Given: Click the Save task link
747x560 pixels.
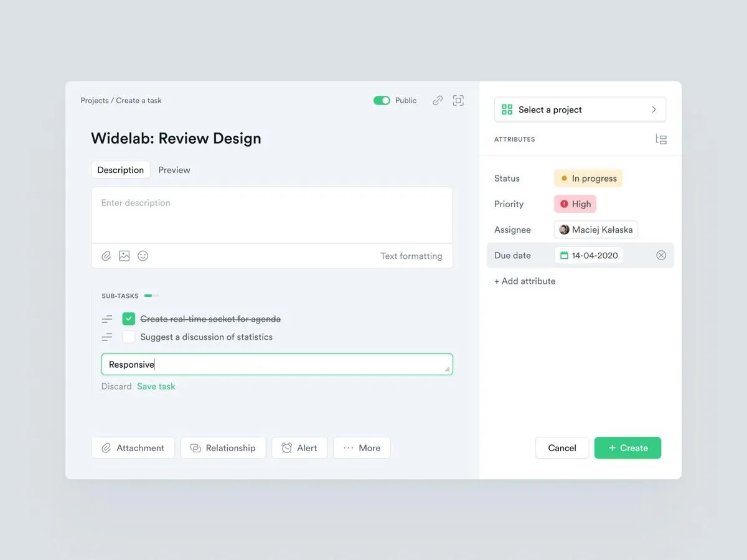Looking at the screenshot, I should [x=156, y=386].
